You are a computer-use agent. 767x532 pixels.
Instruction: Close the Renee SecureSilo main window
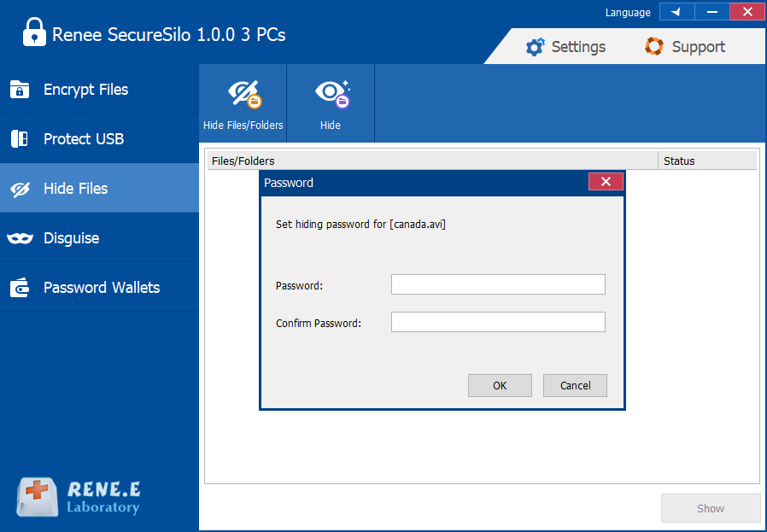coord(747,12)
